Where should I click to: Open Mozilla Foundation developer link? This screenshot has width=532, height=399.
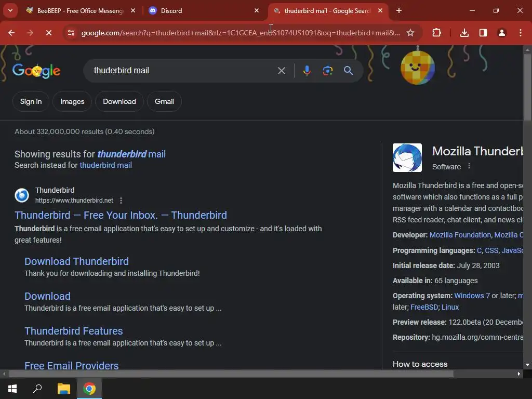[x=460, y=235]
